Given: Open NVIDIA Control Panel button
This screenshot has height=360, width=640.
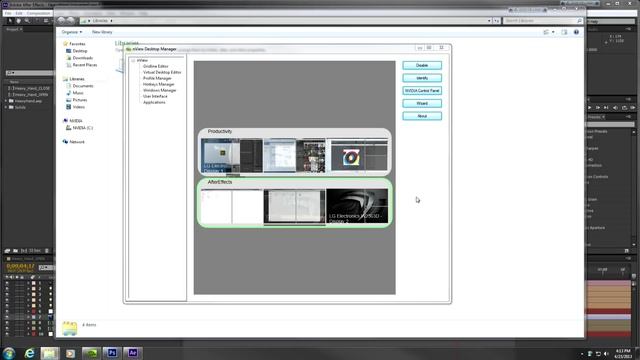Looking at the screenshot, I should pos(422,91).
